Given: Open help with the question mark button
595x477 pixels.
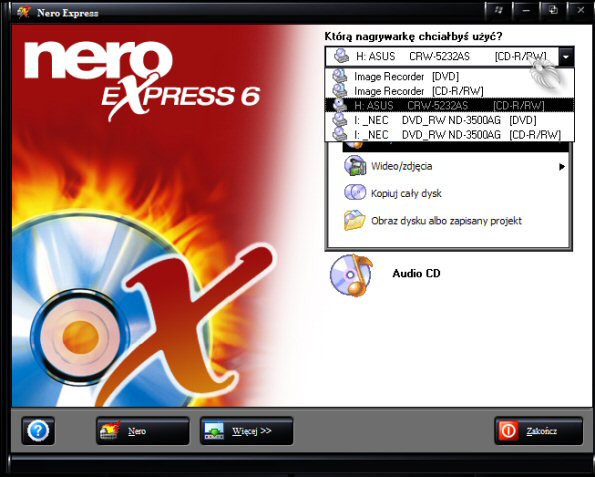Looking at the screenshot, I should pos(38,431).
